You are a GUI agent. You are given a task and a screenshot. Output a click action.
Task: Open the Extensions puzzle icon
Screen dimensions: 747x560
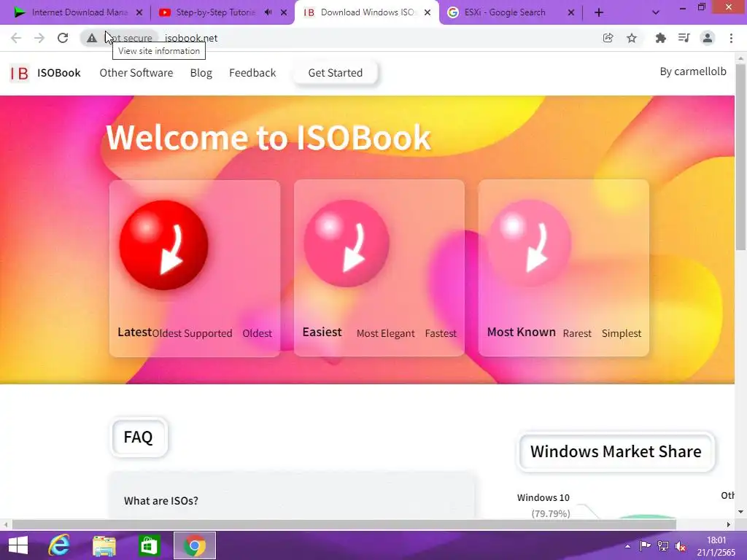pos(660,38)
